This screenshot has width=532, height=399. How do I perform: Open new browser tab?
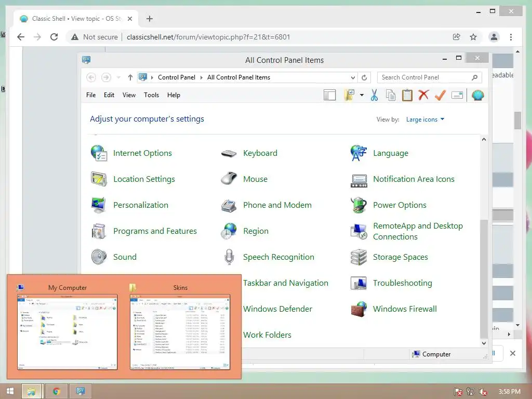click(149, 19)
